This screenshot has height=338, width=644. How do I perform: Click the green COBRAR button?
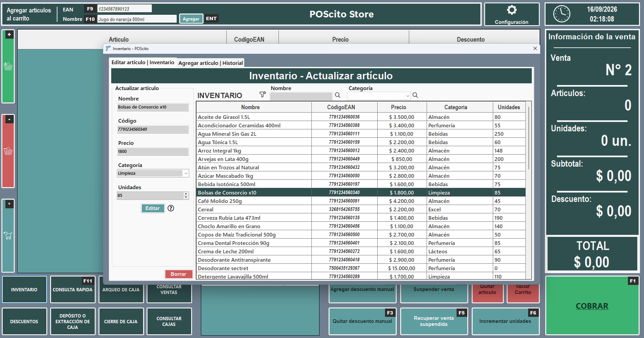(x=592, y=306)
